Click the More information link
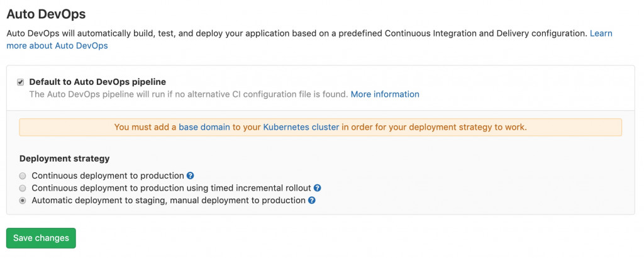This screenshot has height=258, width=644. (x=385, y=94)
